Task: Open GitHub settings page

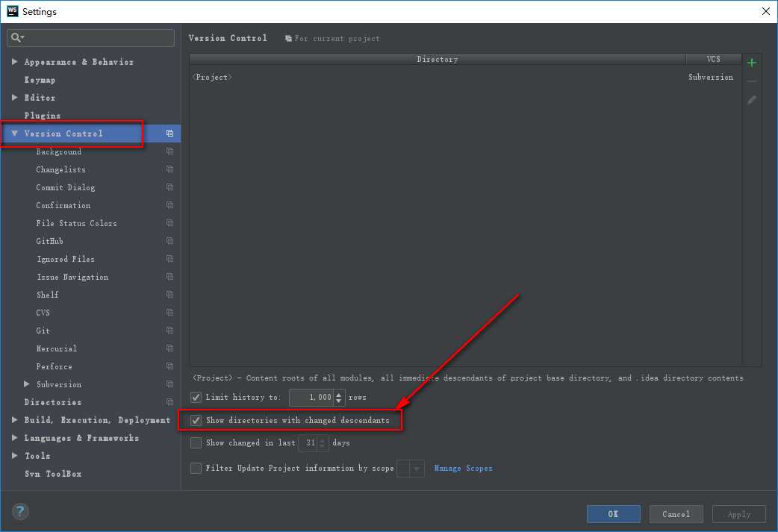Action: tap(49, 241)
